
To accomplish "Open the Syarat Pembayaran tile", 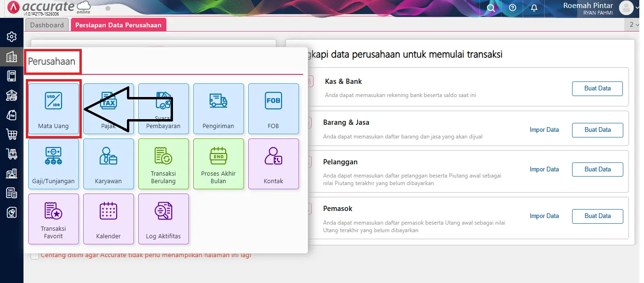I will (164, 109).
